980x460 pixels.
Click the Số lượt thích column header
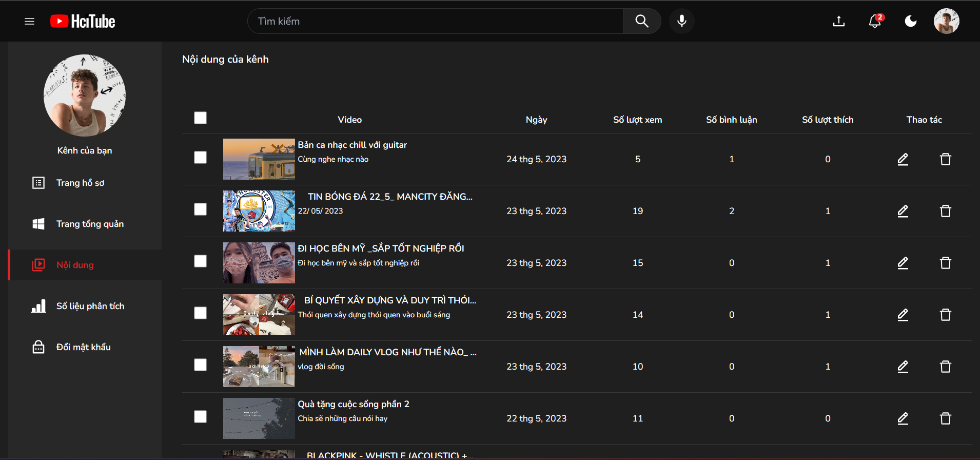coord(828,120)
